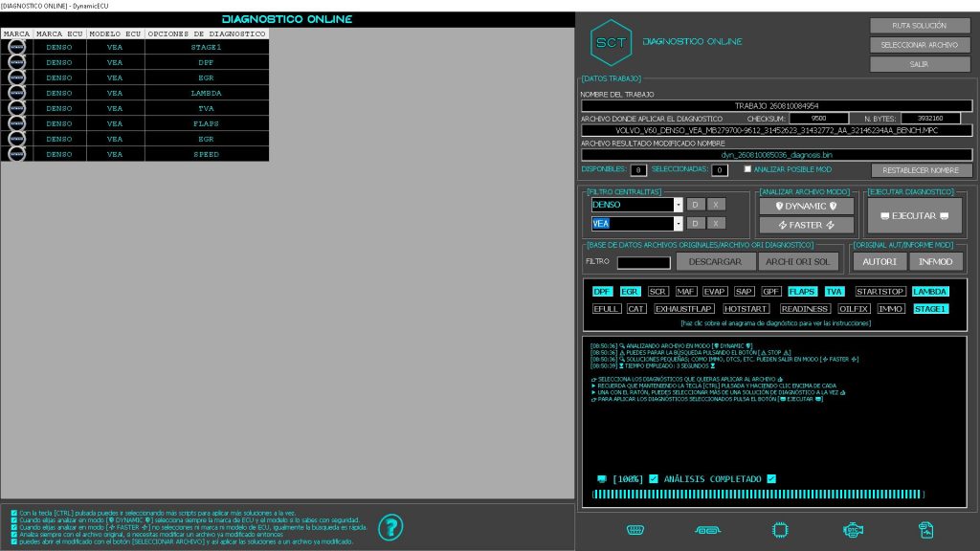
Task: Toggle the highlighted FLAPS diagnostic tag
Action: [x=802, y=291]
